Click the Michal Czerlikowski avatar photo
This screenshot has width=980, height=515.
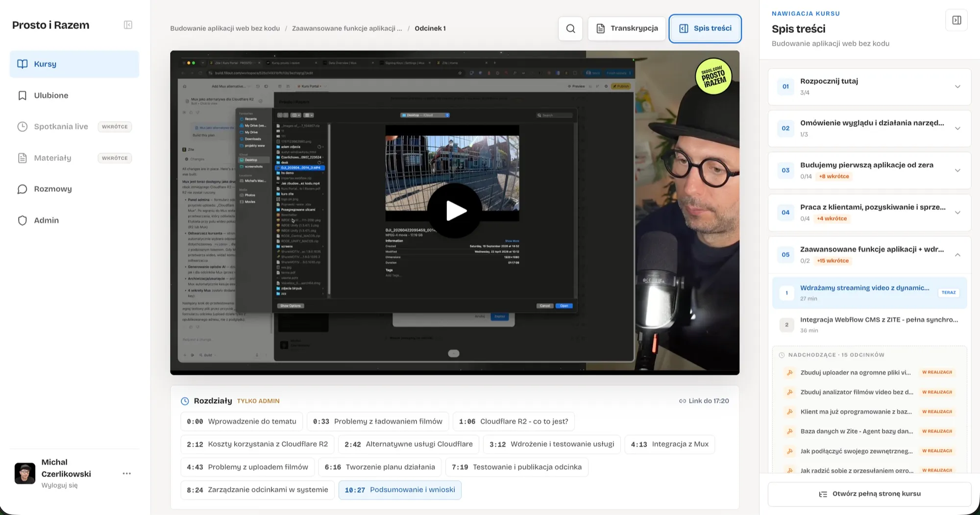(25, 473)
